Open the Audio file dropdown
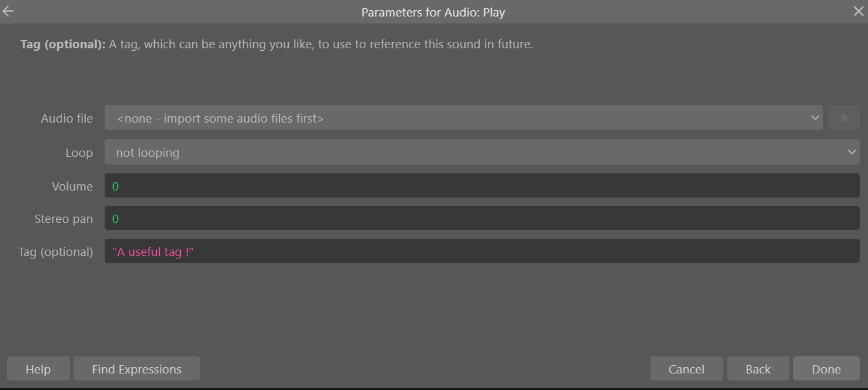This screenshot has width=868, height=390. pos(463,118)
